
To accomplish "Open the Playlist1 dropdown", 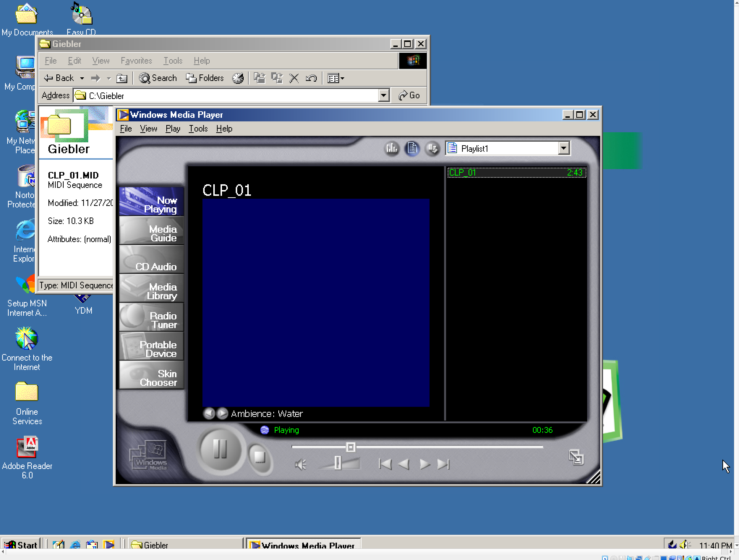I will (563, 148).
